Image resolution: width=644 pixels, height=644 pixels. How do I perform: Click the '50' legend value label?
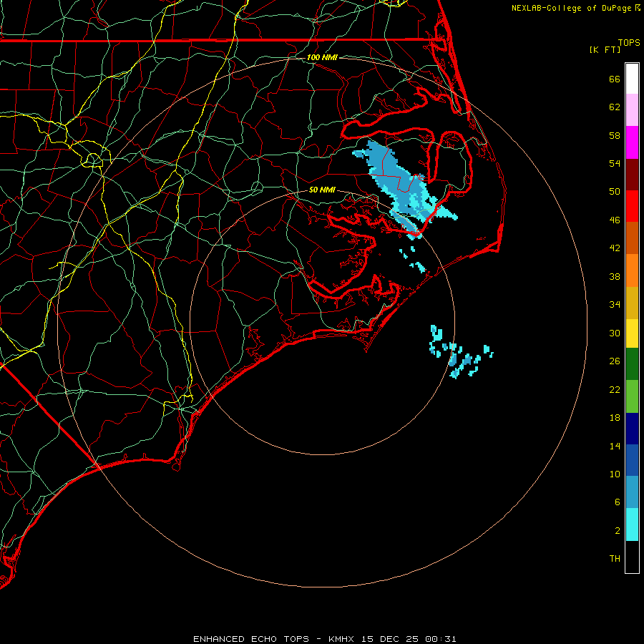click(615, 192)
